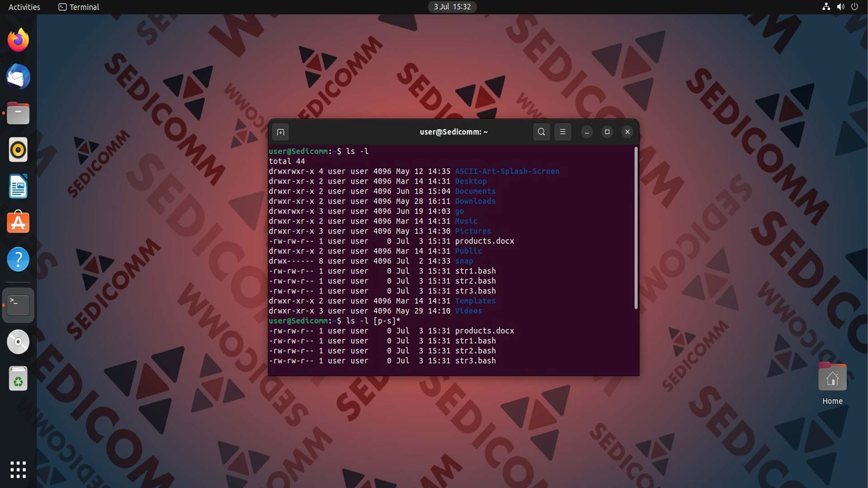Click str1.bash in the first listing

[475, 271]
